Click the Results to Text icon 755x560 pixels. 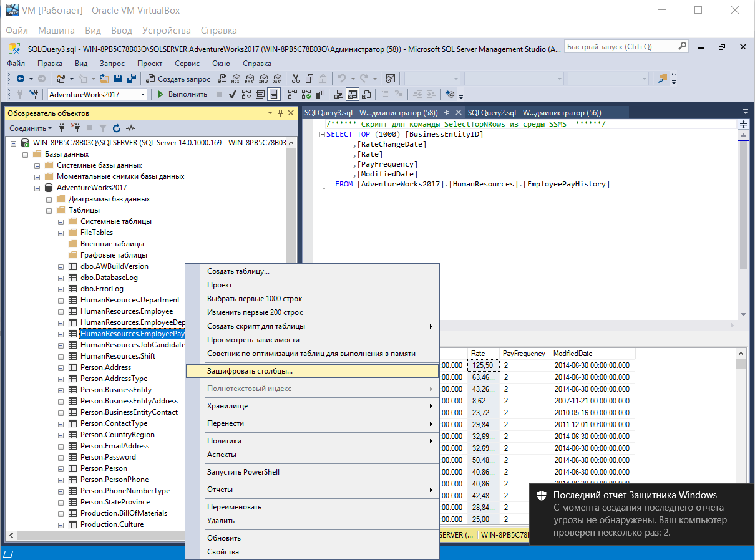tap(339, 94)
